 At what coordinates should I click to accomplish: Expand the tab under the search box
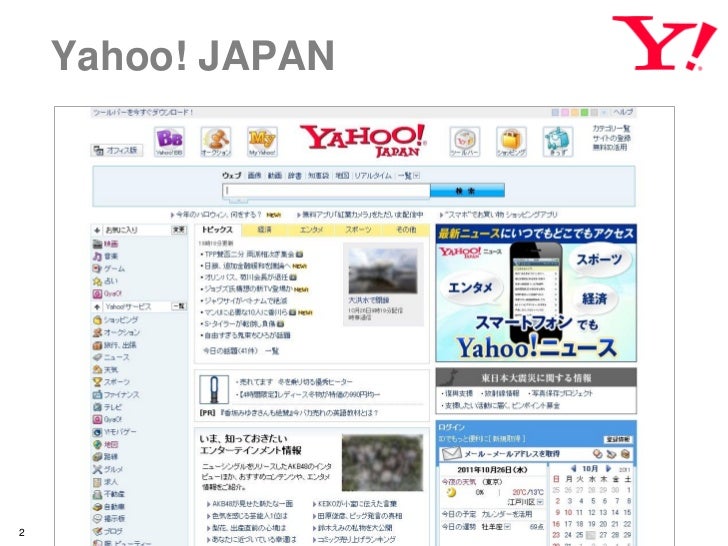(239, 201)
